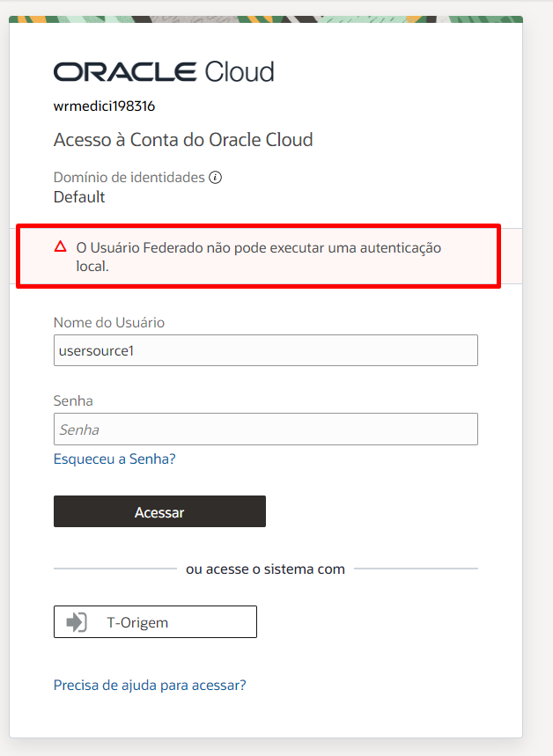Submit with the Acessar button
553x756 pixels.
click(x=159, y=511)
